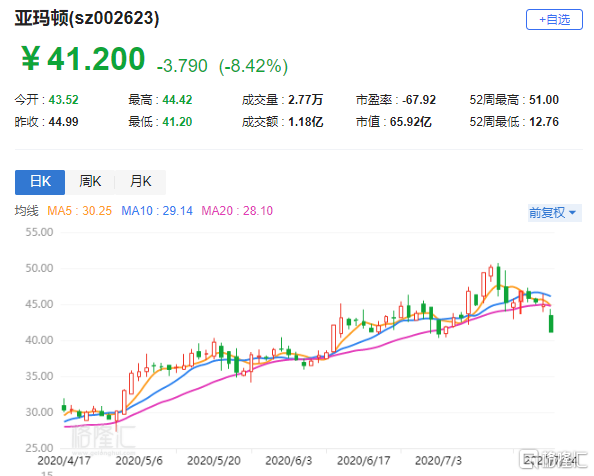The height and width of the screenshot is (476, 594).
Task: Click the percent change (-8.42%)
Action: coord(253,66)
